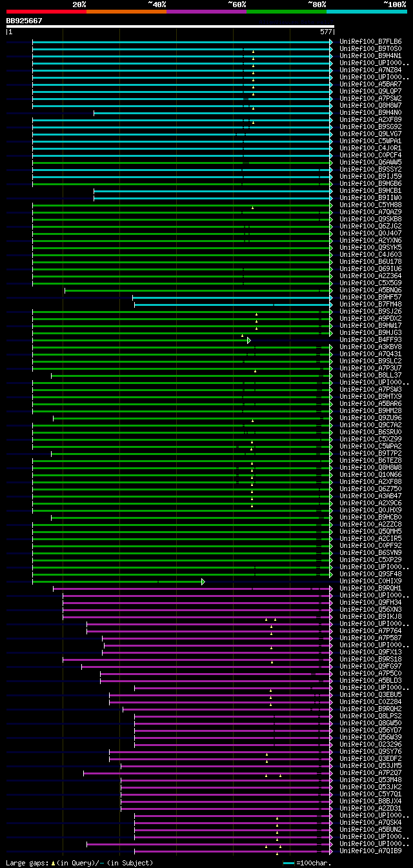Select label UniRef100_B4FF93
The height and width of the screenshot is (868, 413).
point(370,339)
